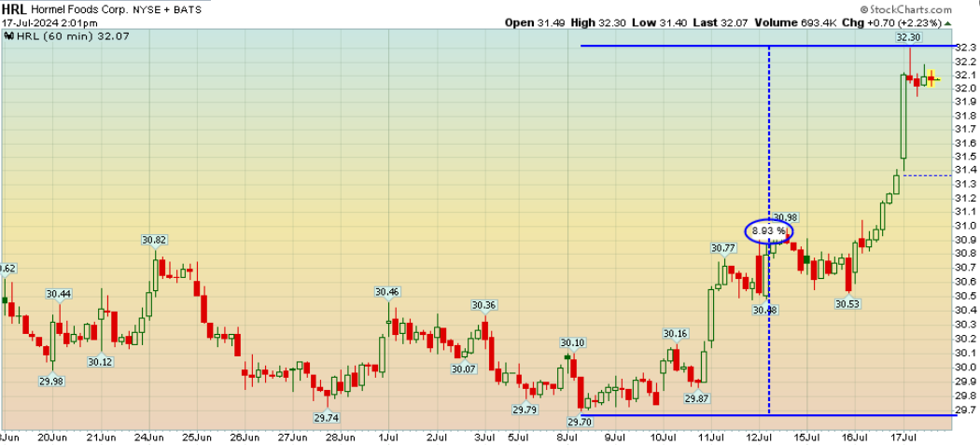Viewport: 980px width, 445px height.
Task: Click the 12Jul date axis label
Action: (758, 437)
